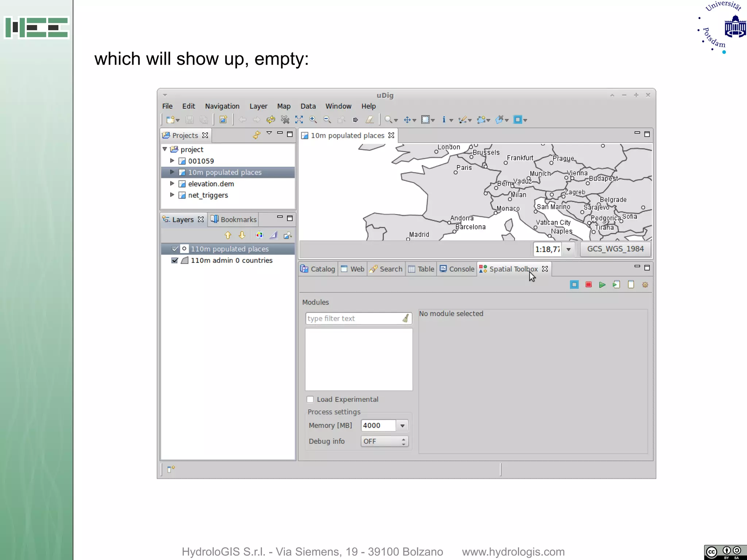Select the edit geometry tool
Image resolution: width=747 pixels, height=560 pixels.
click(462, 120)
